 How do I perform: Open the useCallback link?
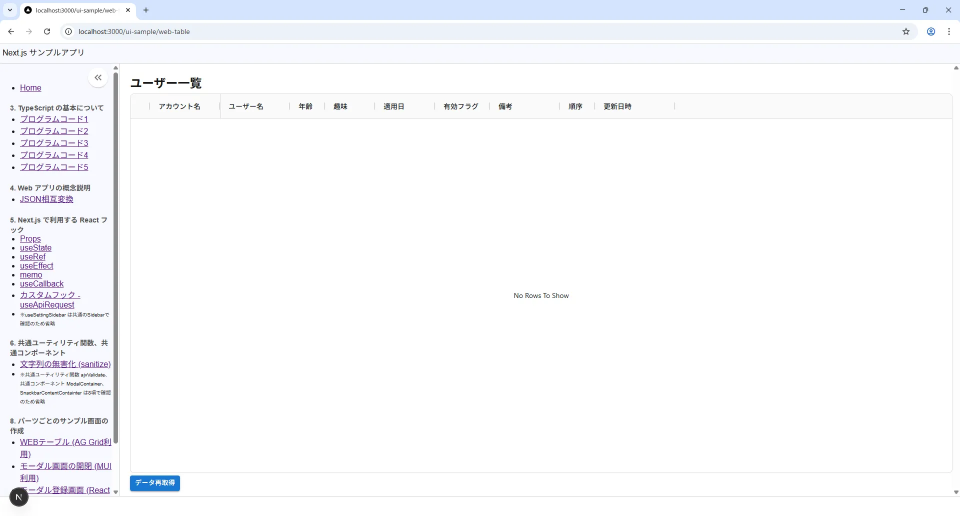42,284
